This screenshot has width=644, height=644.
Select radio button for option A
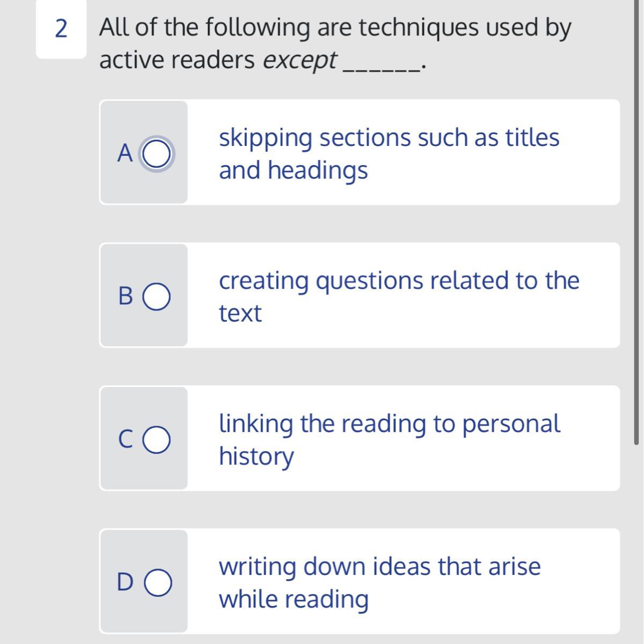pos(157,154)
